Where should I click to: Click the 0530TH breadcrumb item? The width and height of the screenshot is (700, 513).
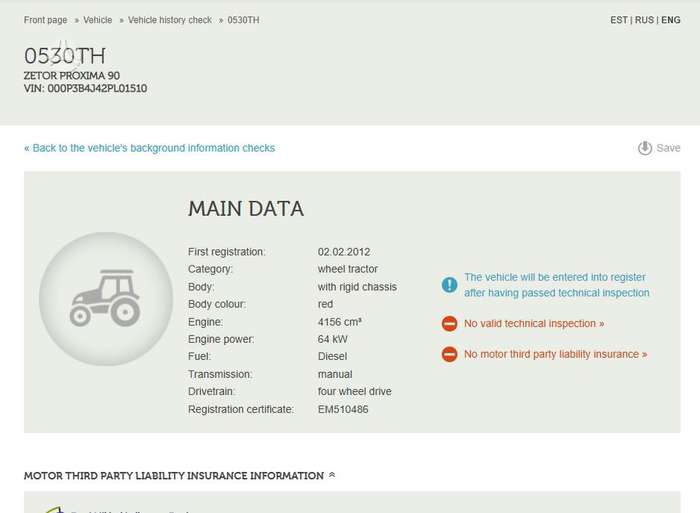[243, 20]
